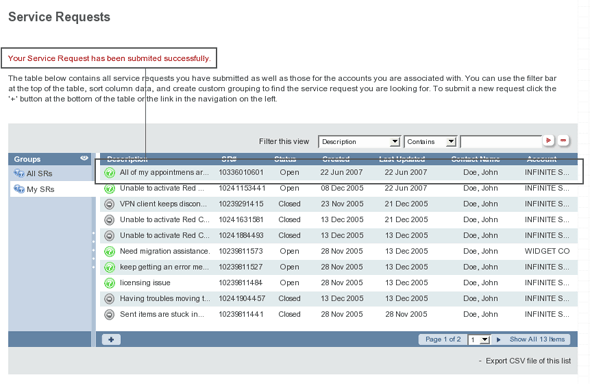590x384 pixels.
Task: Select the My SRs group
Action: pyautogui.click(x=40, y=189)
